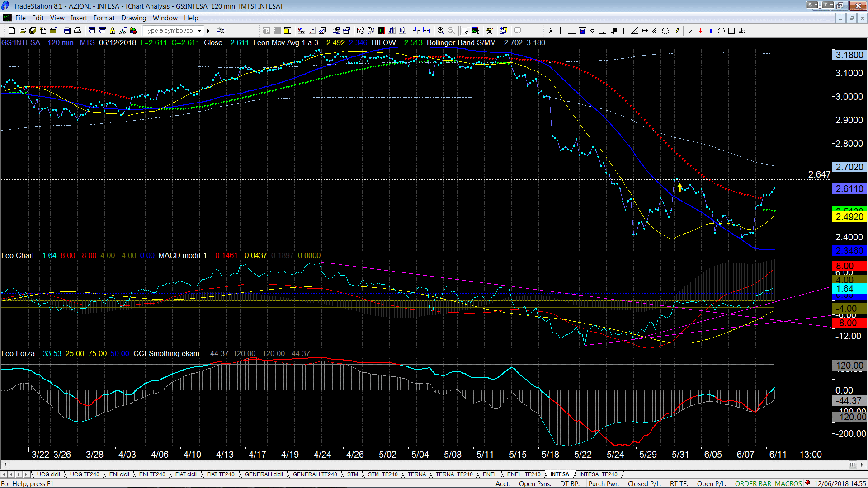Open the View menu
868x488 pixels.
[x=57, y=18]
